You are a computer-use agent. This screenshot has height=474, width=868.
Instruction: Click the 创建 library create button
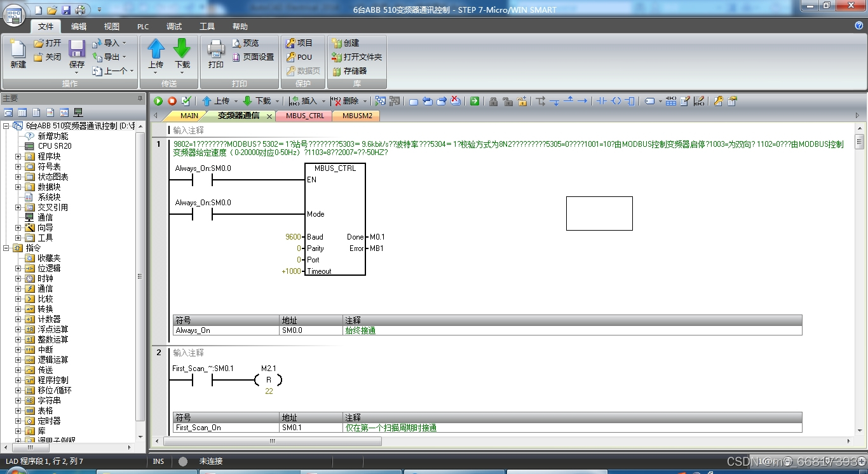click(346, 43)
